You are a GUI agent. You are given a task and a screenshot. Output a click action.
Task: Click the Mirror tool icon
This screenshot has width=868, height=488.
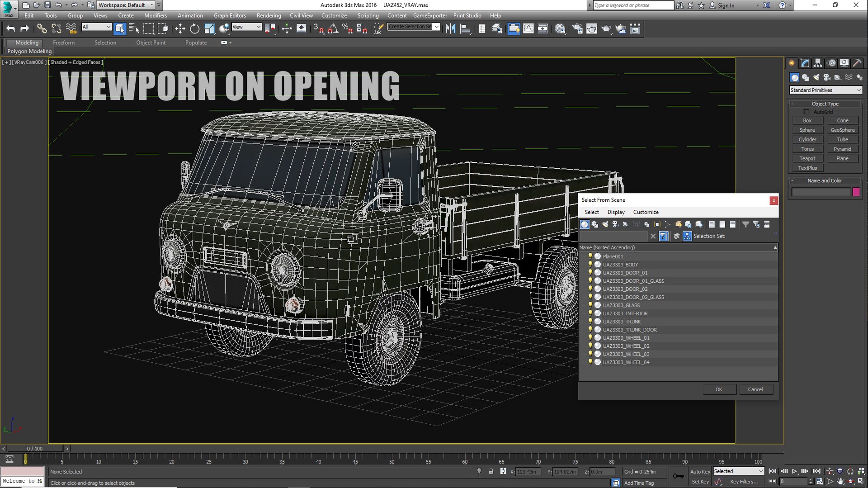click(x=450, y=29)
